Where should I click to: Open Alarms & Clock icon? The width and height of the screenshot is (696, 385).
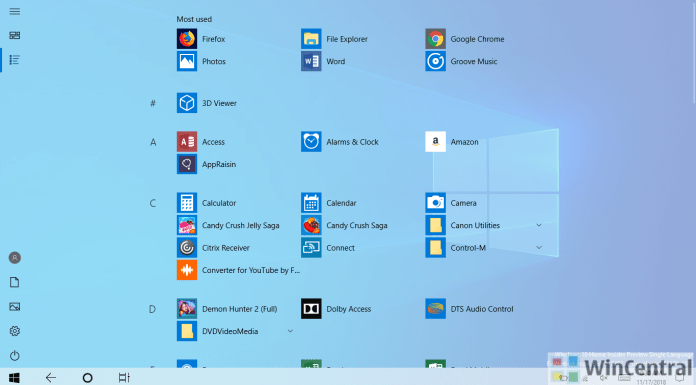coord(311,142)
